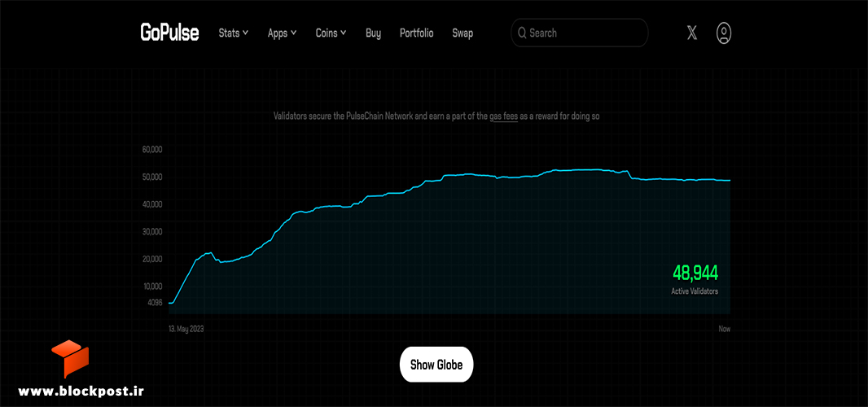Image resolution: width=868 pixels, height=407 pixels.
Task: Open the Buy page
Action: (373, 33)
